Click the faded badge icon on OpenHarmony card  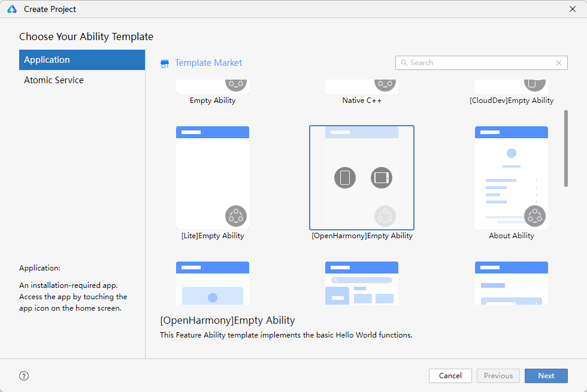pyautogui.click(x=385, y=216)
